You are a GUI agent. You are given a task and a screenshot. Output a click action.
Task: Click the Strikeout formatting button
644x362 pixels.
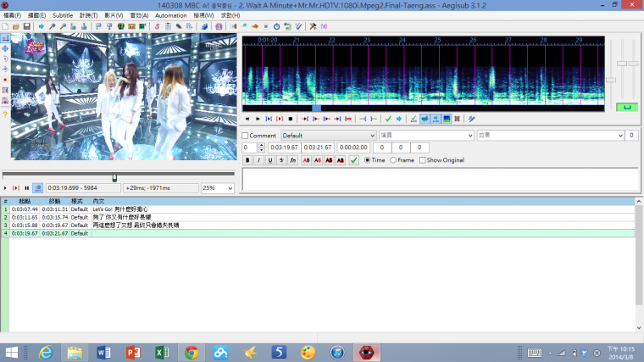281,160
